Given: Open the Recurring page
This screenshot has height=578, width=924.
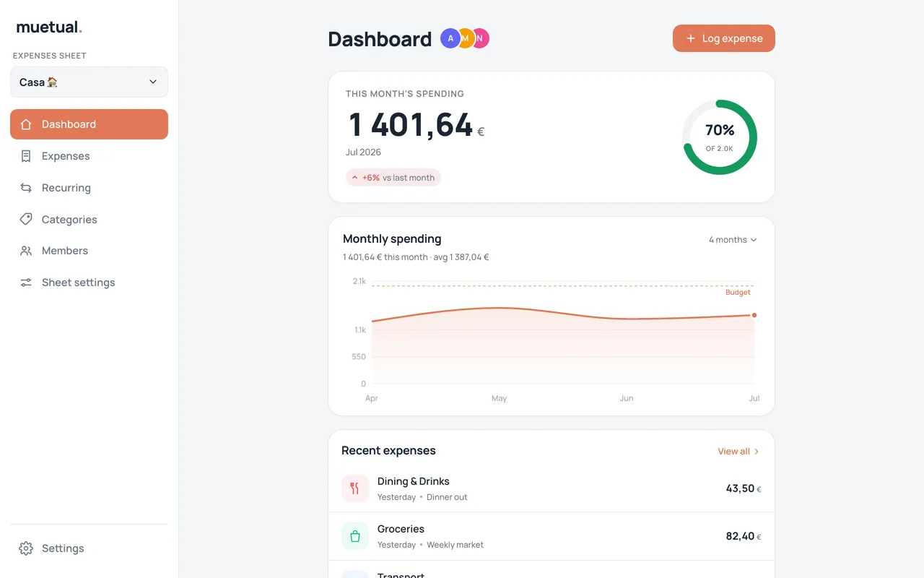Looking at the screenshot, I should pyautogui.click(x=89, y=188).
